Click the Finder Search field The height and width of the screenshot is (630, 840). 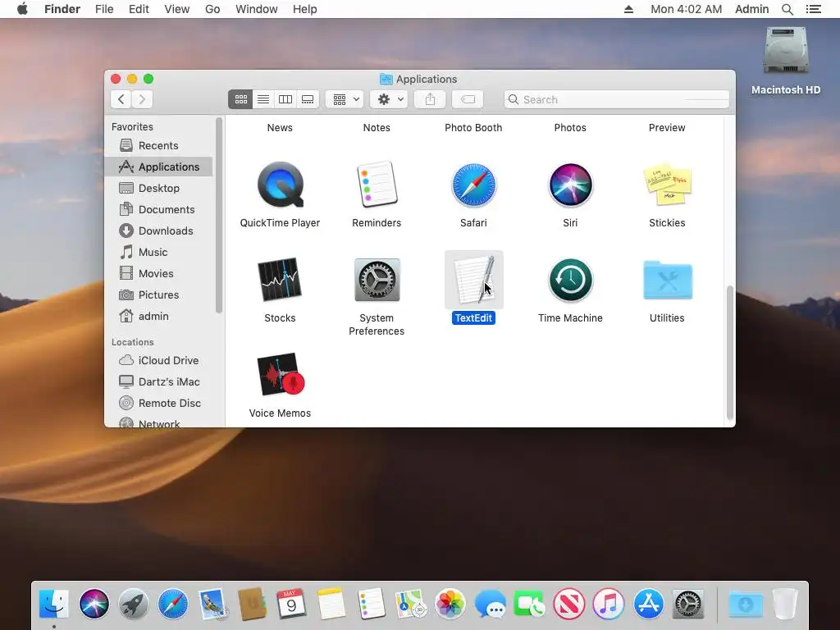click(x=617, y=99)
